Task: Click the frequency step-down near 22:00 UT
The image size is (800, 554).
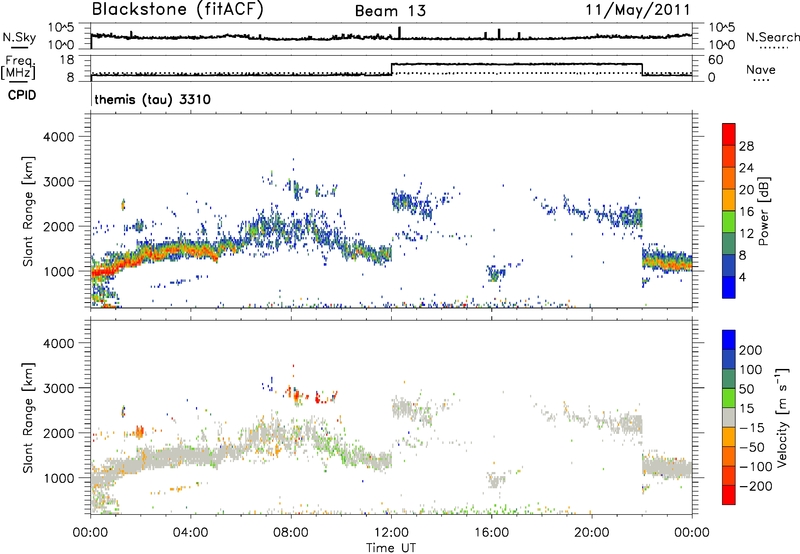Action: pyautogui.click(x=642, y=69)
